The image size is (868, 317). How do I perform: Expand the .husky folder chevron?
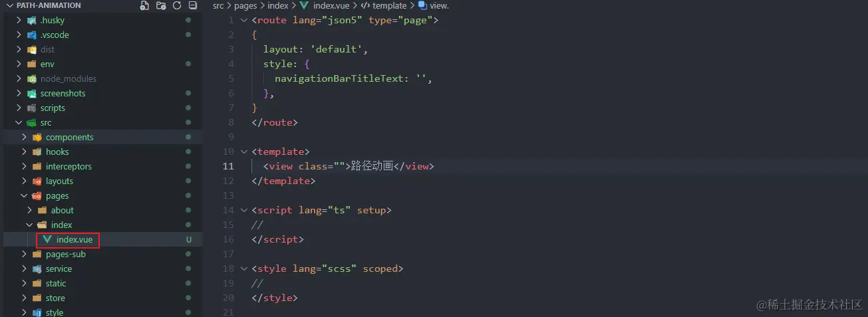click(19, 20)
